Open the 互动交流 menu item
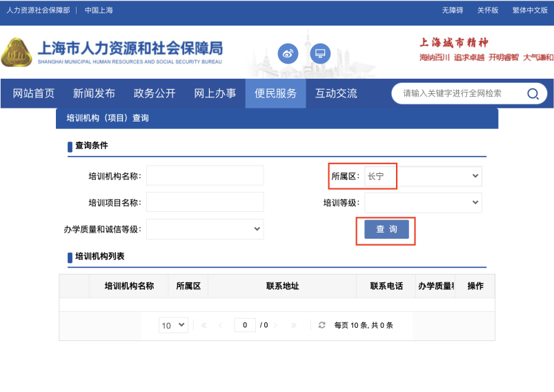This screenshot has width=554, height=392. tap(336, 93)
